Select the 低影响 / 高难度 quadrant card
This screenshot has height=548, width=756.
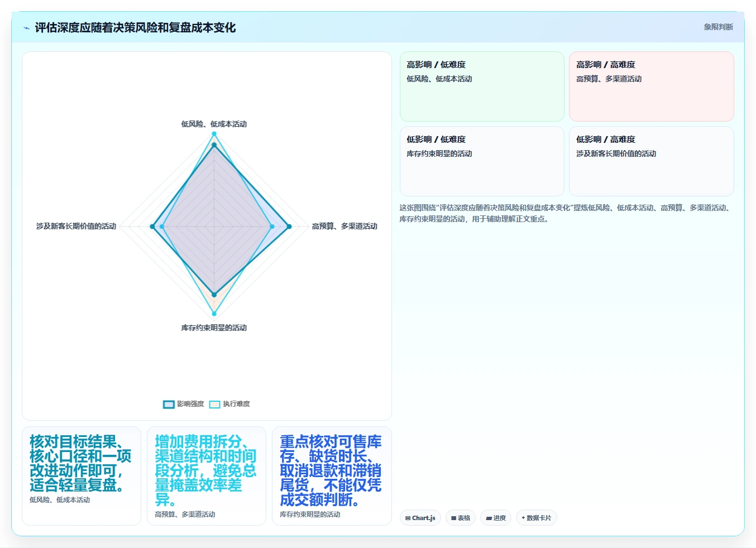click(x=651, y=161)
